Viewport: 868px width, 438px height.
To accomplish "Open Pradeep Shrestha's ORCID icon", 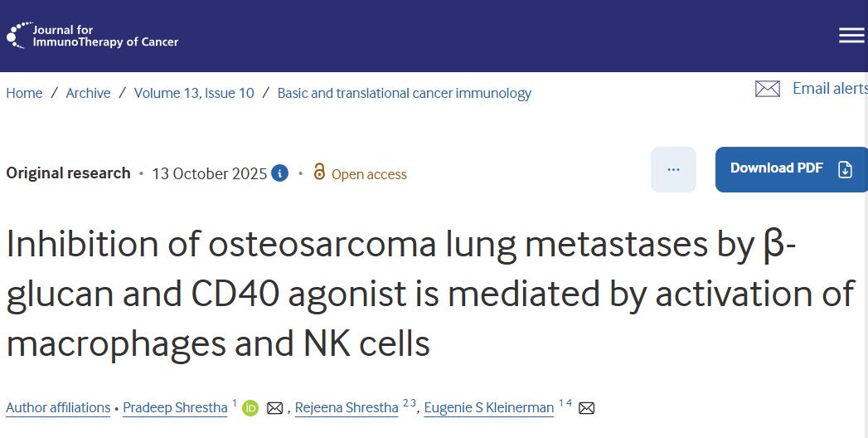I will (x=250, y=408).
